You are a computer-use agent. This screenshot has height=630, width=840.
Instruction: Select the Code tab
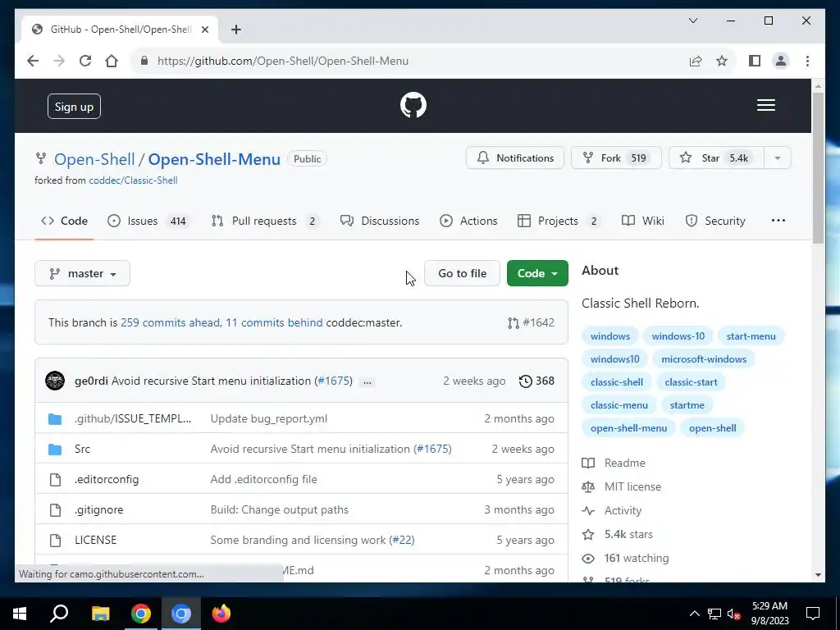pyautogui.click(x=64, y=221)
